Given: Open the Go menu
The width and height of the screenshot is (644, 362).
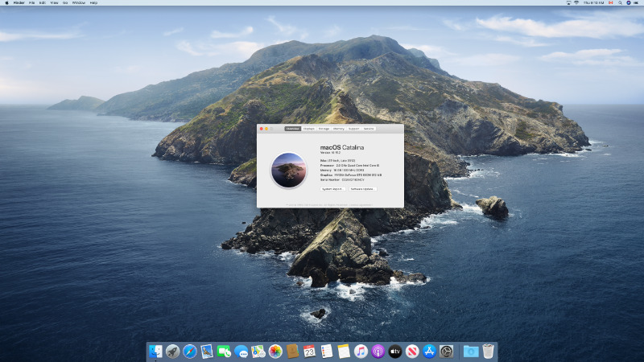Looking at the screenshot, I should 65,2.
